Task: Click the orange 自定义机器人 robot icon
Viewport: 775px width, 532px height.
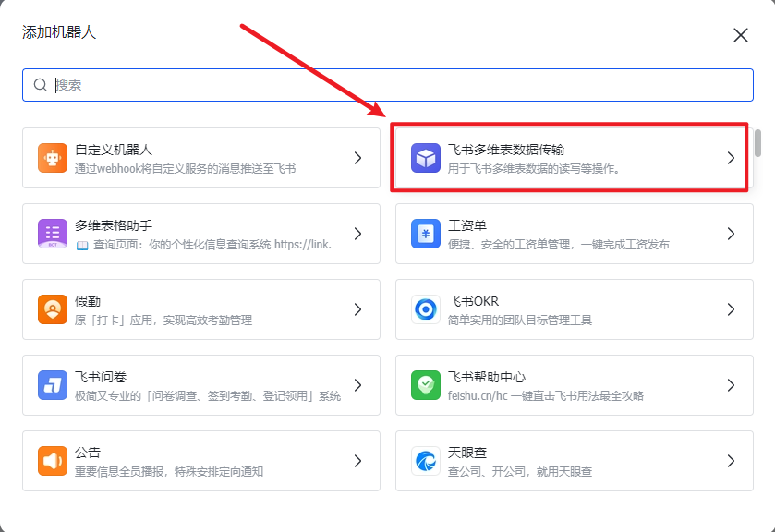Action: pos(53,158)
